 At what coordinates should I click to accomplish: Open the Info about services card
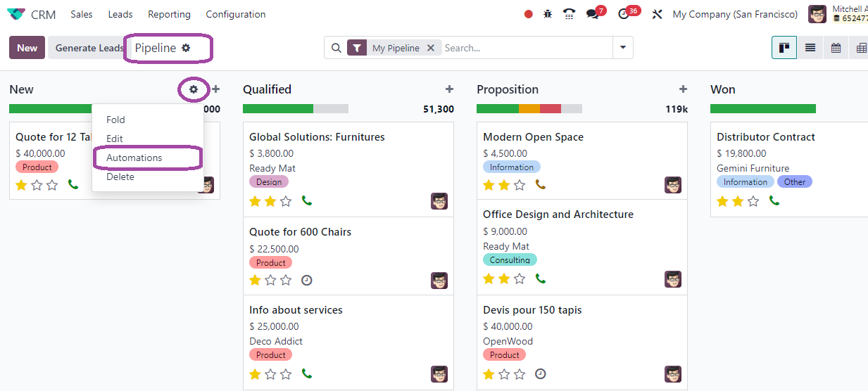[348, 342]
